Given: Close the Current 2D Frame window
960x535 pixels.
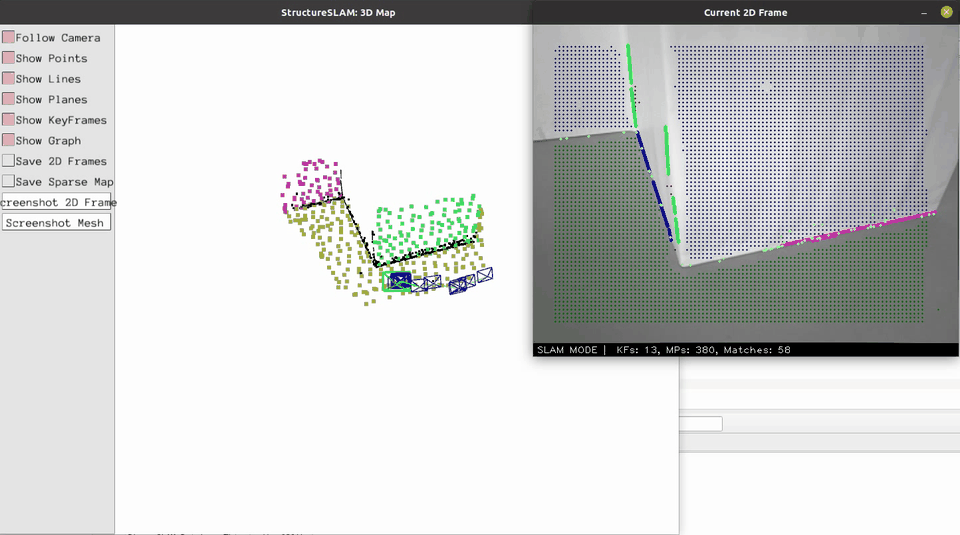Looking at the screenshot, I should [946, 12].
